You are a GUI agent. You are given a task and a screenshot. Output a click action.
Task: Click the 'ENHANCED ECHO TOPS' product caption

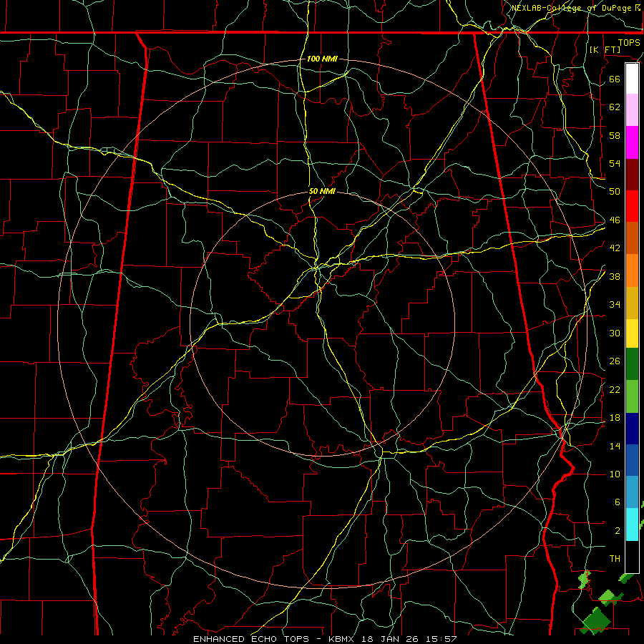pyautogui.click(x=251, y=639)
